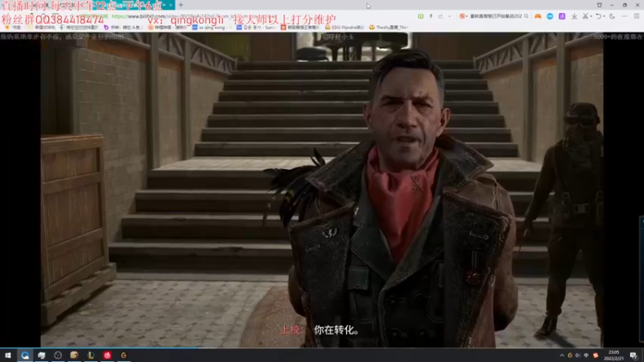644x362 pixels.
Task: Open the orange game controller extension
Action: [x=538, y=16]
